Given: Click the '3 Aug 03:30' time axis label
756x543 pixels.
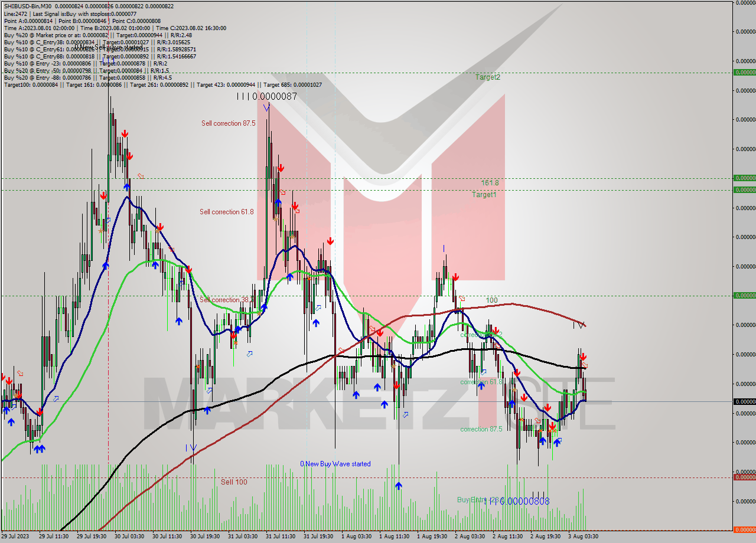Looking at the screenshot, I should coord(583,537).
